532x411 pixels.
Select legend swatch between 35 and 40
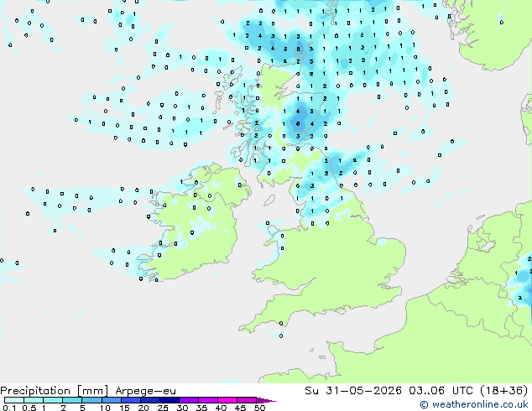tap(208, 400)
